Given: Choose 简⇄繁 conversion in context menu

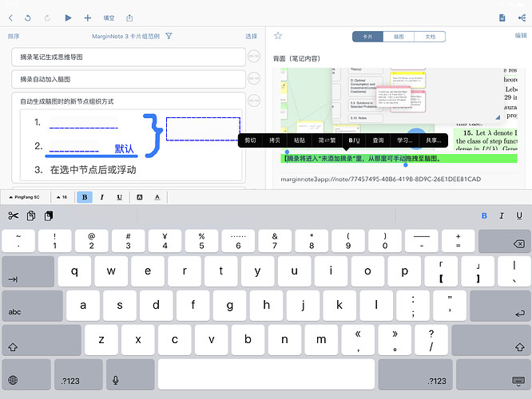Looking at the screenshot, I should (x=327, y=140).
